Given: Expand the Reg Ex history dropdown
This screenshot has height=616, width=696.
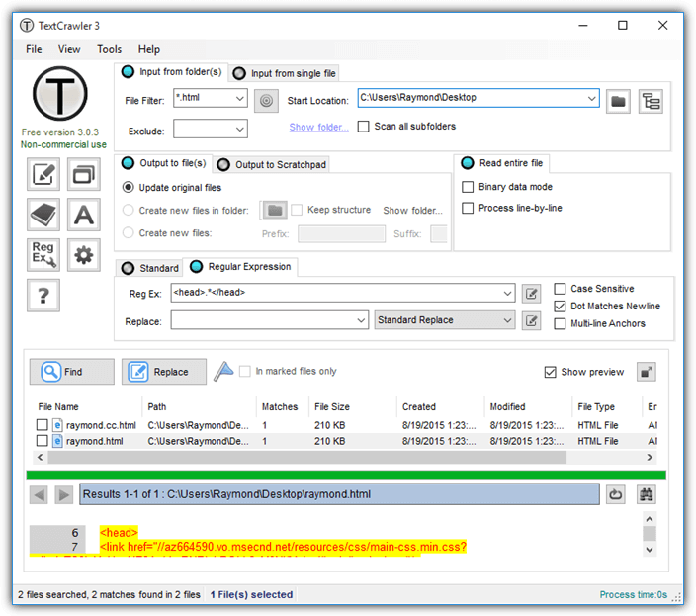Looking at the screenshot, I should point(507,293).
